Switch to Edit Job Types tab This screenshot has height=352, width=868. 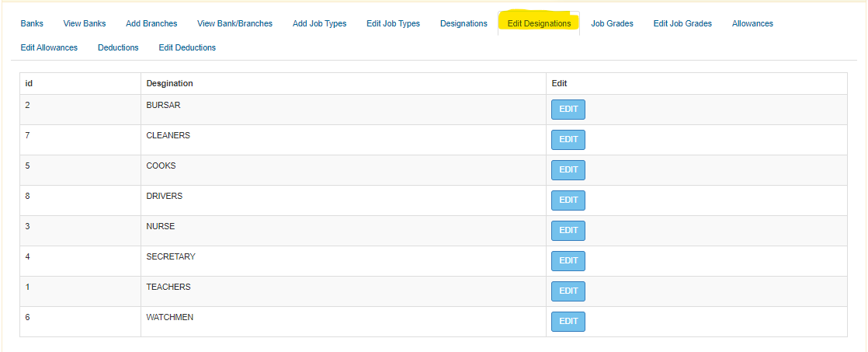point(393,23)
